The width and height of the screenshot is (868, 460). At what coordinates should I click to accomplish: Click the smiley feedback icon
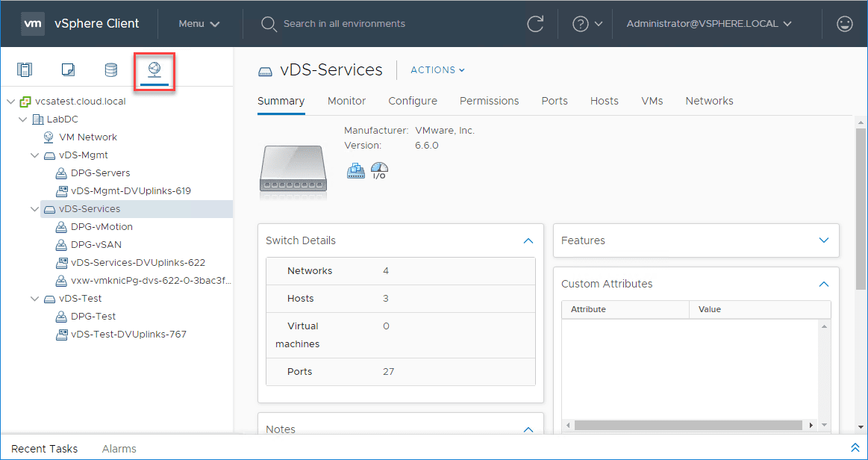(844, 24)
